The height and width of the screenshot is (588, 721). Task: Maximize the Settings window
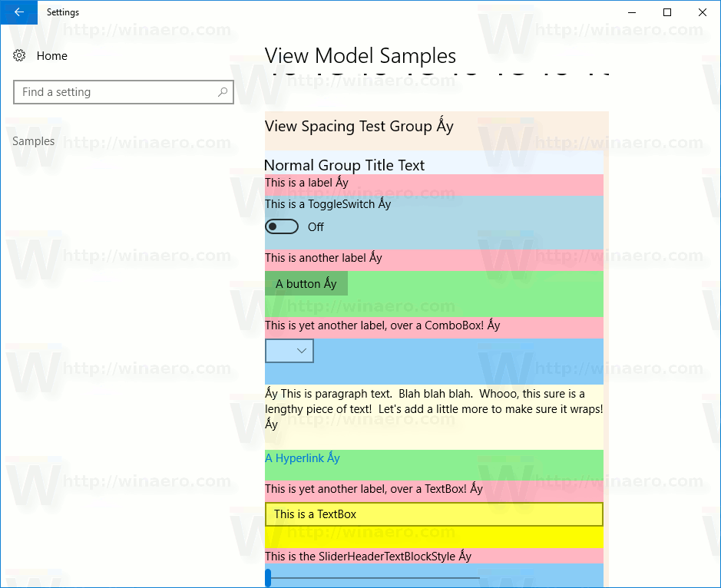667,12
